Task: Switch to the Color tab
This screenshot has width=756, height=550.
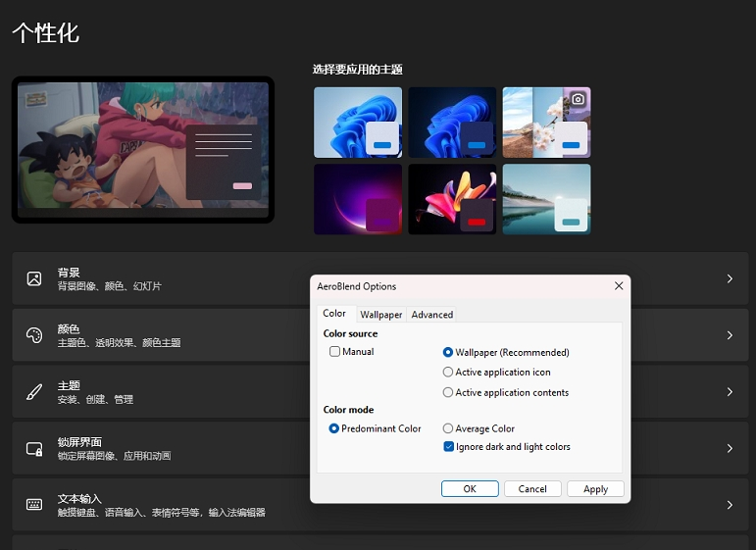Action: (x=336, y=314)
